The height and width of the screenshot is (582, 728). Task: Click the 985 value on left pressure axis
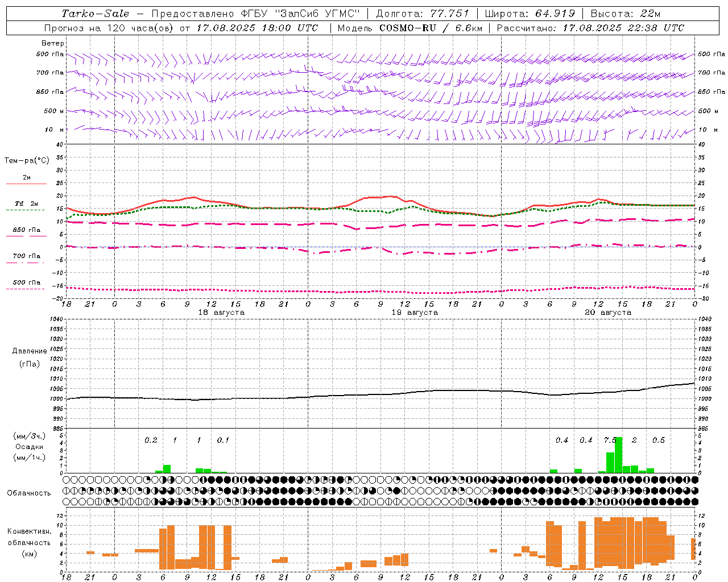click(x=58, y=429)
